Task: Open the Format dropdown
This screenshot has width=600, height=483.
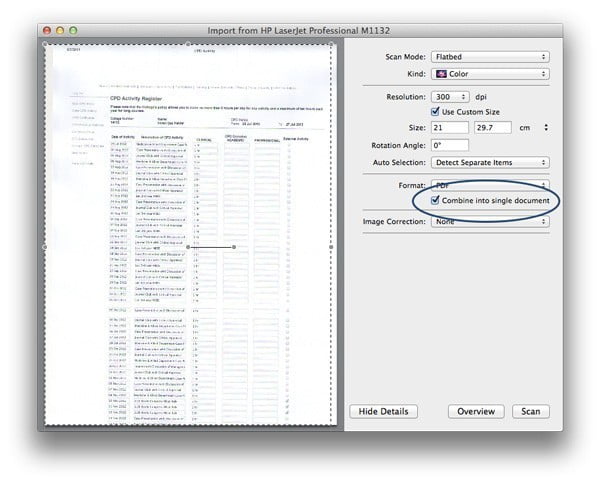Action: [x=490, y=185]
